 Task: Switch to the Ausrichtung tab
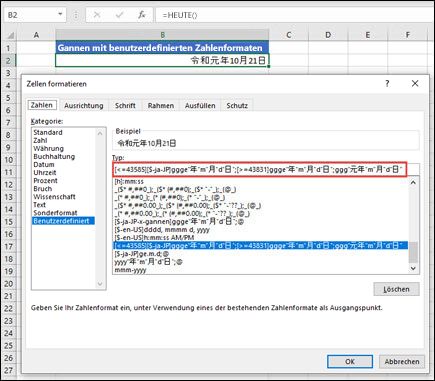tap(84, 106)
